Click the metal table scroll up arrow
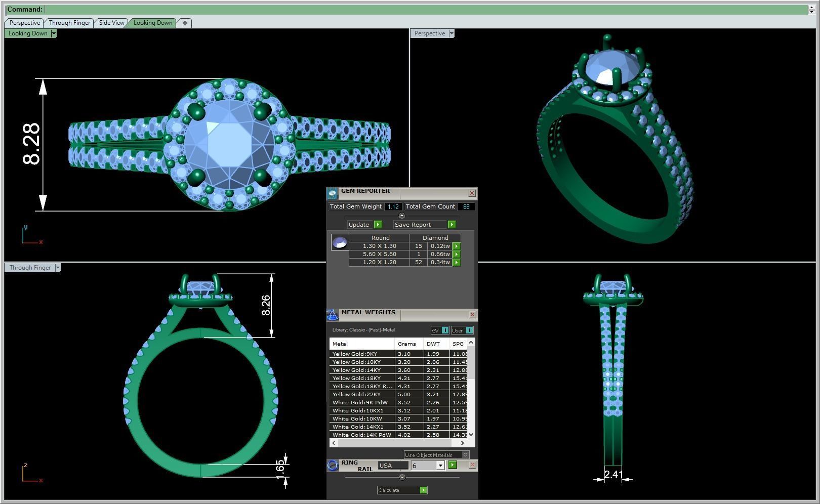Image resolution: width=820 pixels, height=504 pixels. [x=471, y=343]
